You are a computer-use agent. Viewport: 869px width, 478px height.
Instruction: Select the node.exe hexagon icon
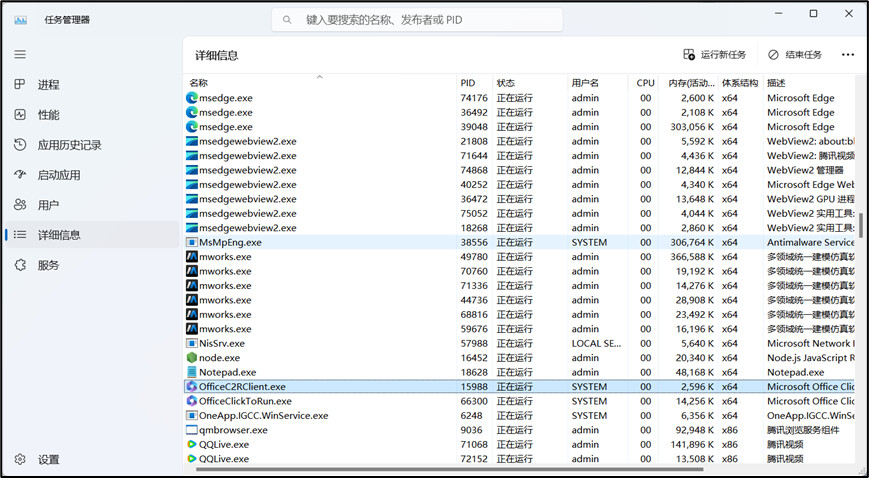[192, 357]
